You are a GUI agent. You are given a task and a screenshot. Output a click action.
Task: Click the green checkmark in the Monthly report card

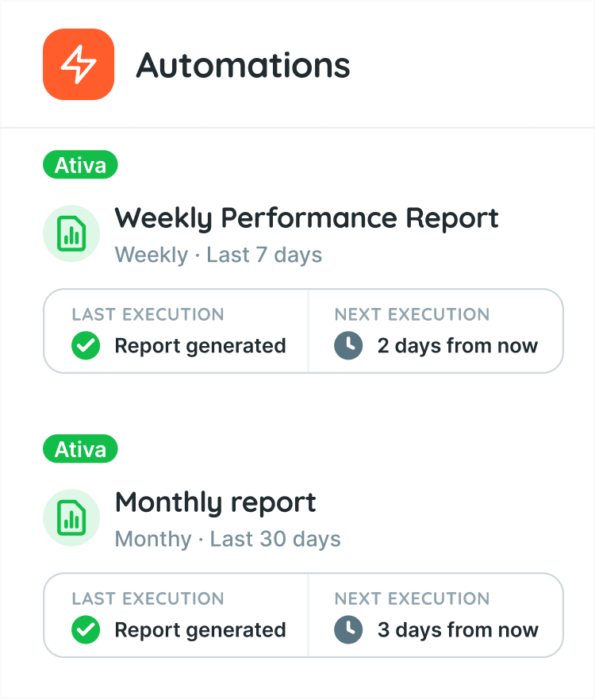[86, 630]
